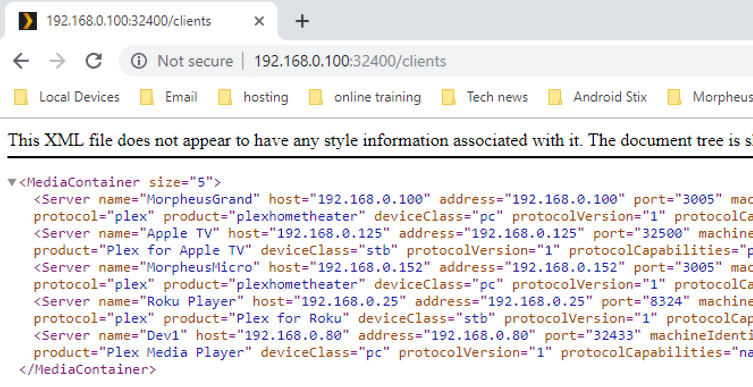753x387 pixels.
Task: Open the Email bookmark folder
Action: [169, 97]
